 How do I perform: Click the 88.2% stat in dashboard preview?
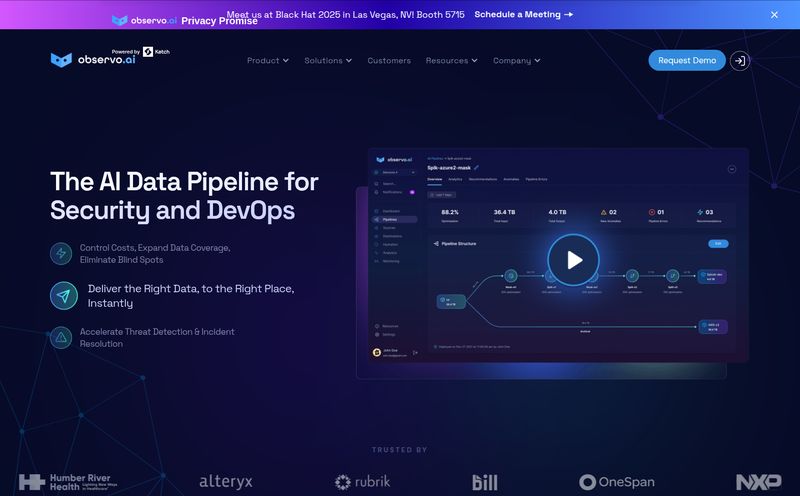450,212
